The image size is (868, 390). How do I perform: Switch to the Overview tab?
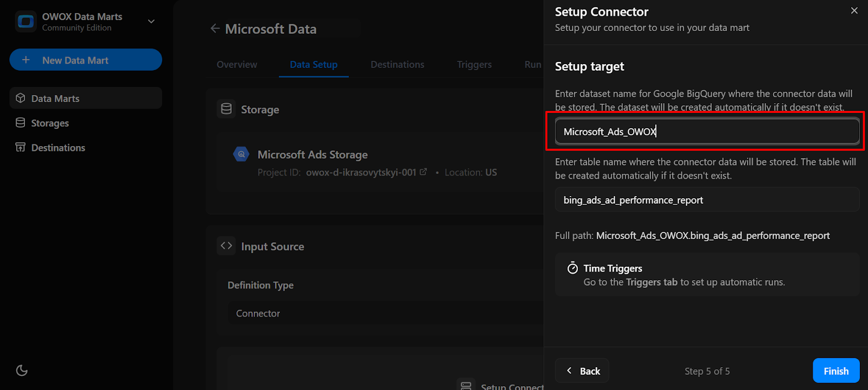(x=237, y=65)
